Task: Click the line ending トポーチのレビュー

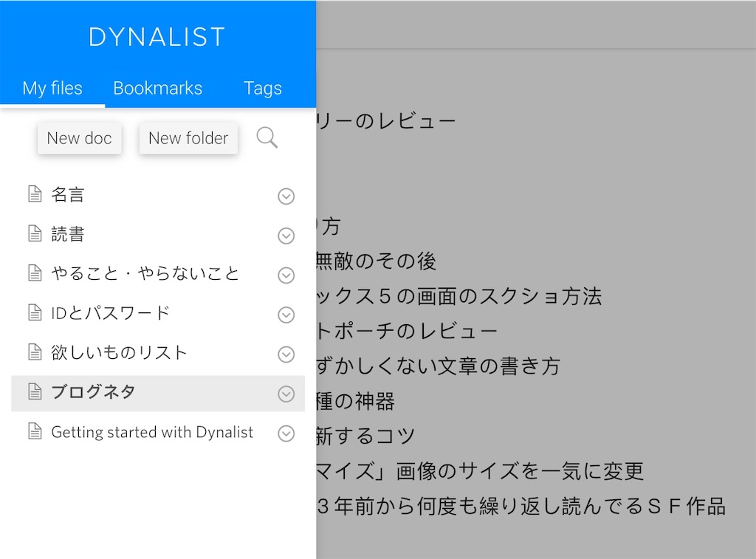Action: (407, 332)
